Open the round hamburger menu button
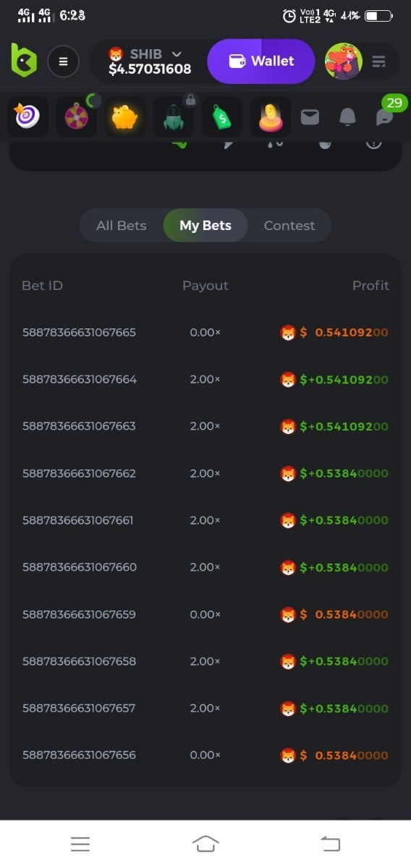The image size is (411, 868). (63, 61)
